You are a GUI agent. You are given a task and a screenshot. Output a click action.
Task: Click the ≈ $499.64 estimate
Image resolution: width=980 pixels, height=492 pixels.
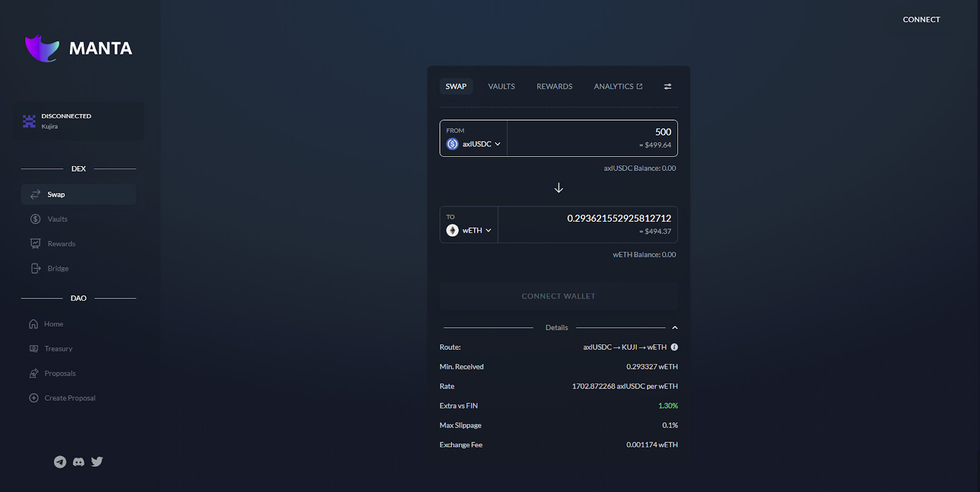tap(655, 145)
